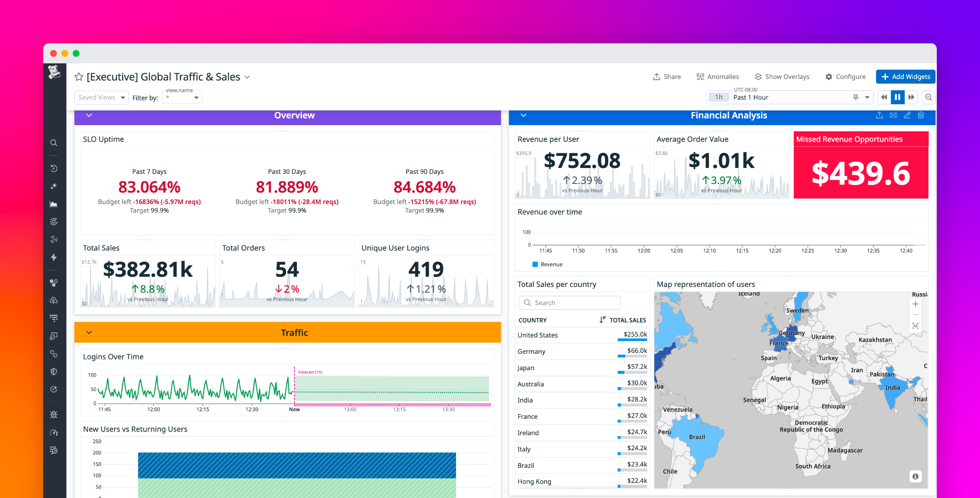Toggle sort order on TOTAL SALES column
The height and width of the screenshot is (498, 980).
pos(603,320)
